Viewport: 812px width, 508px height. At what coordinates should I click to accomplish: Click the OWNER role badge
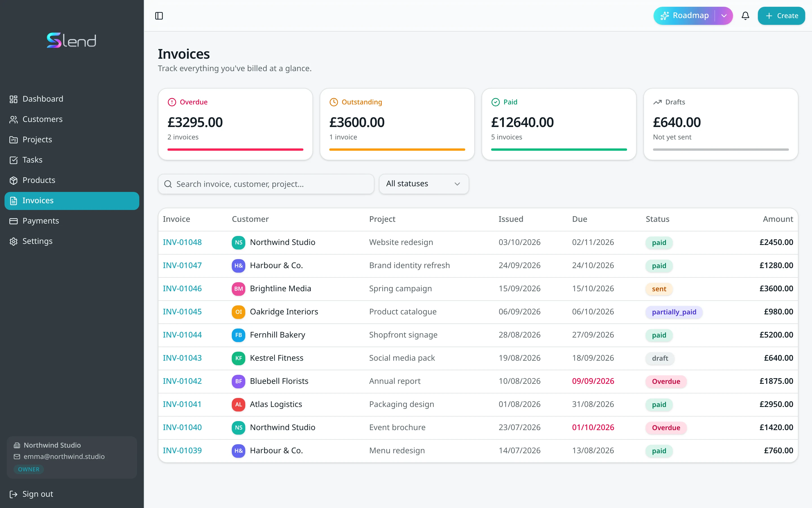(x=29, y=469)
